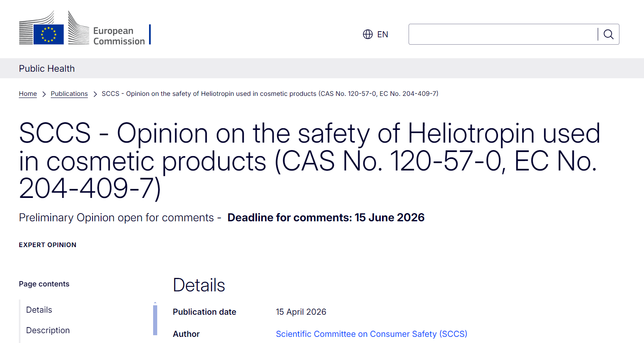Click the chevron after the Publications breadcrumb

(95, 94)
